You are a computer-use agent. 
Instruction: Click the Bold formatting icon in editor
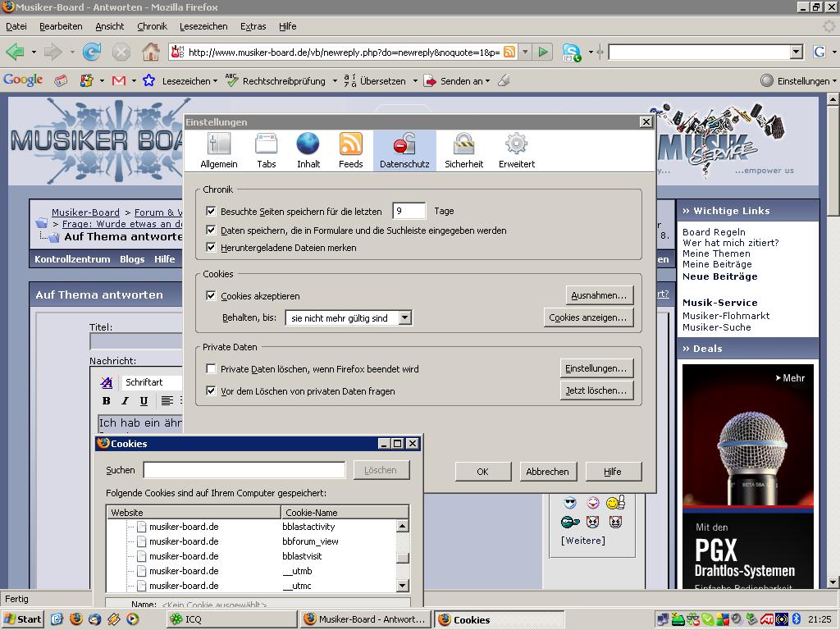(107, 400)
